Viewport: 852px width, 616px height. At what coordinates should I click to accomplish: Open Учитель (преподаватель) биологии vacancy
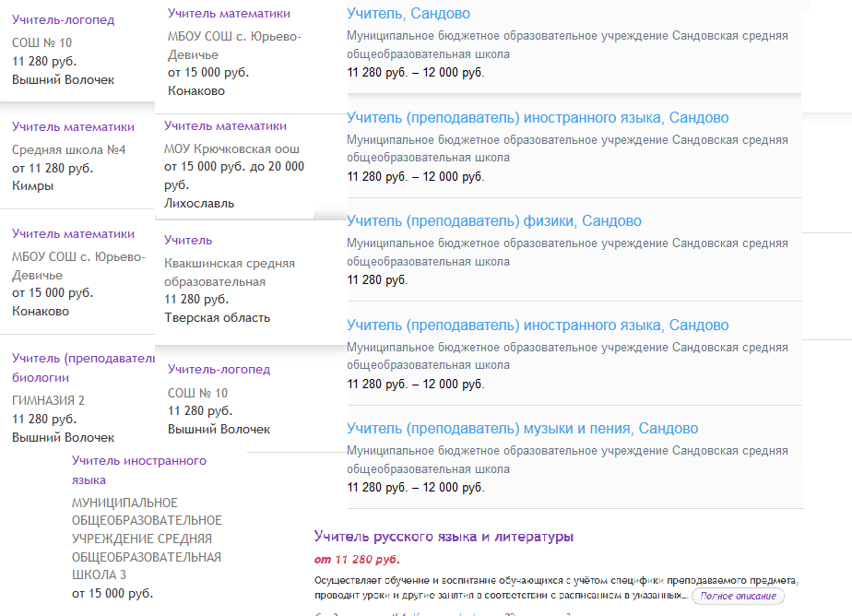click(x=83, y=368)
